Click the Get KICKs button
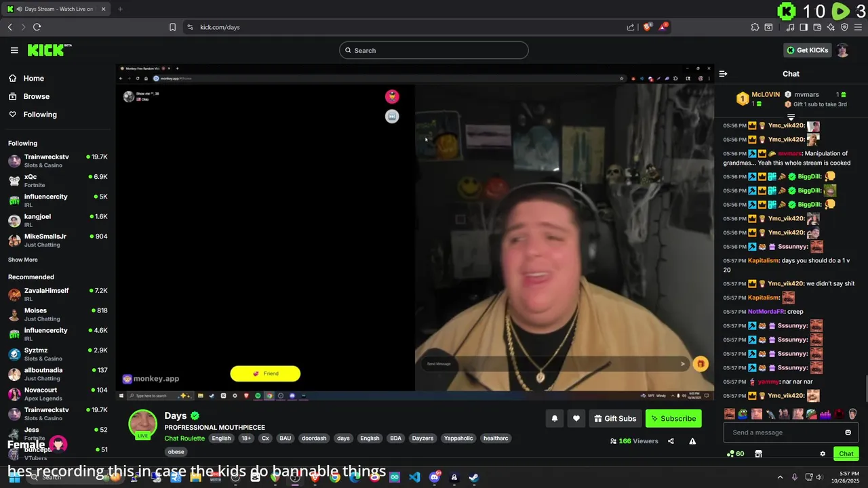 point(807,50)
